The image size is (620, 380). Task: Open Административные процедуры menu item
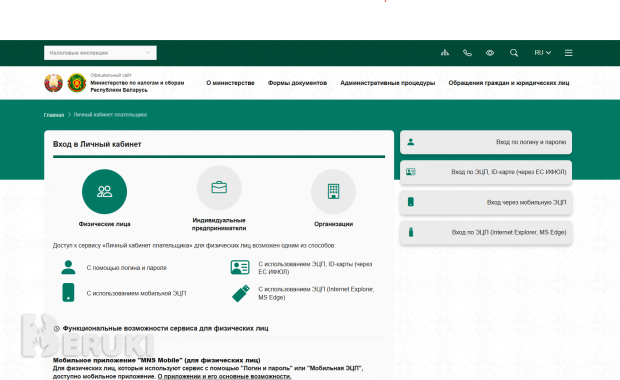(x=388, y=83)
